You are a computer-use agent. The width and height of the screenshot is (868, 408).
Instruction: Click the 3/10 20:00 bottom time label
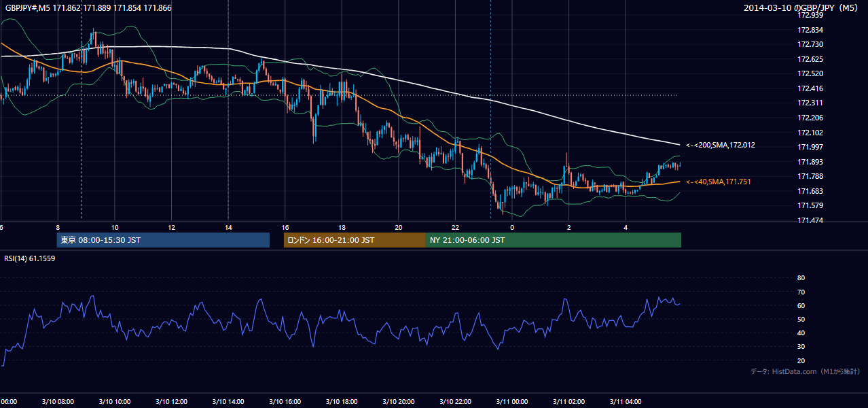click(399, 402)
